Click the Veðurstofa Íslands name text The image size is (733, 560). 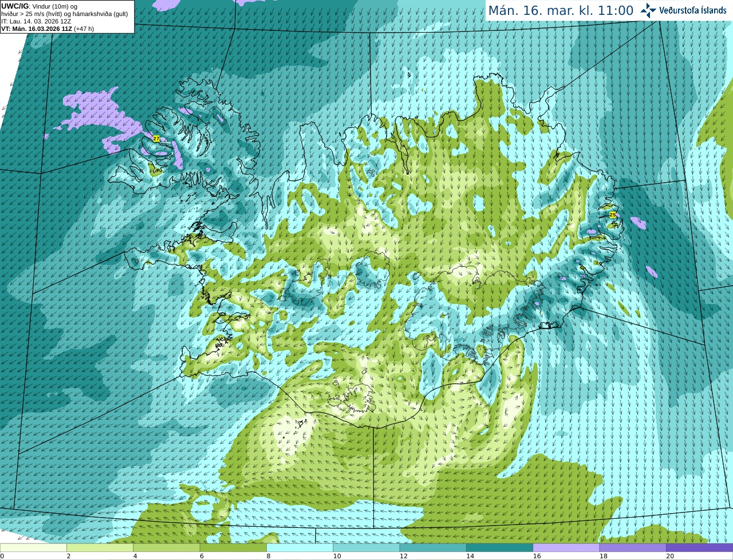click(692, 10)
